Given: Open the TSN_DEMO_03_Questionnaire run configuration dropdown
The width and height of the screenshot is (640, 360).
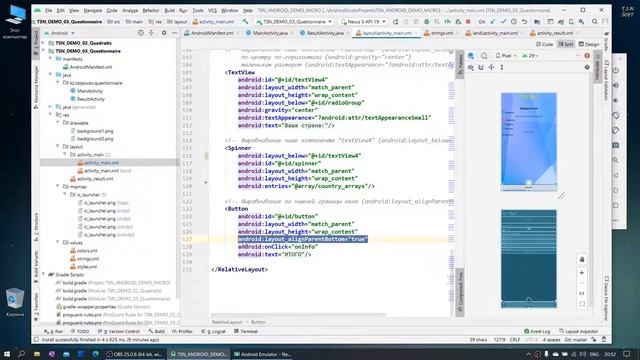Looking at the screenshot, I should pyautogui.click(x=294, y=22).
